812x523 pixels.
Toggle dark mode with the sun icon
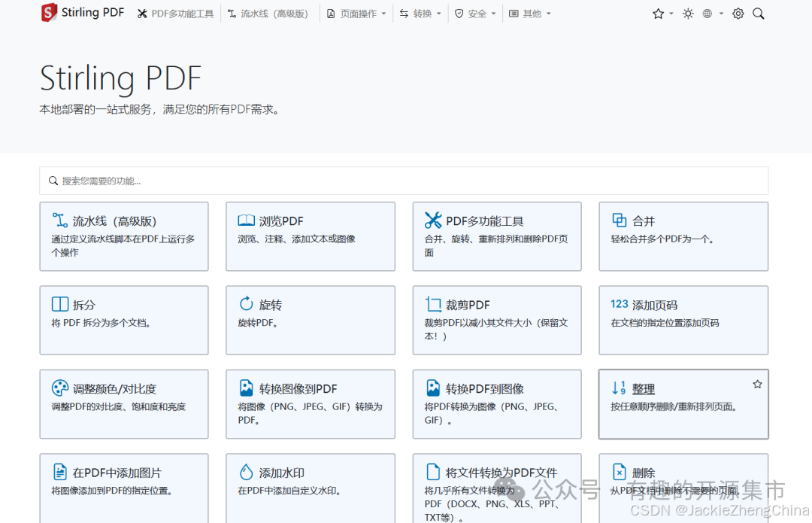pyautogui.click(x=688, y=14)
